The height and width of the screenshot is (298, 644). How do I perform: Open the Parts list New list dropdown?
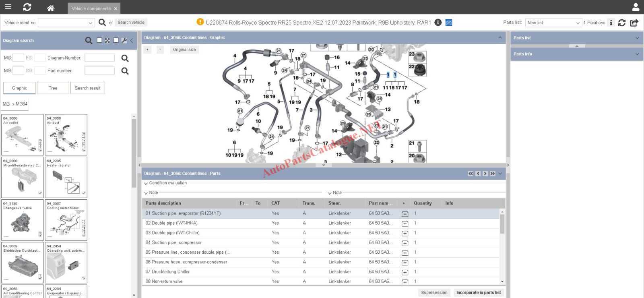point(578,23)
